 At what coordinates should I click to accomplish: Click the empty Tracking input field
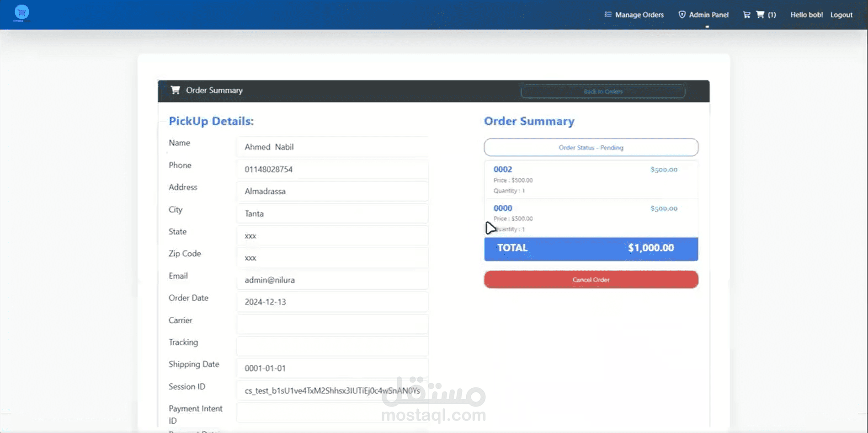(x=332, y=346)
